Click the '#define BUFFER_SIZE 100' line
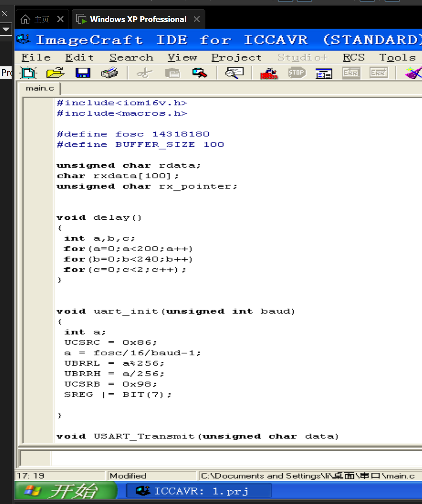This screenshot has width=422, height=504. [140, 145]
